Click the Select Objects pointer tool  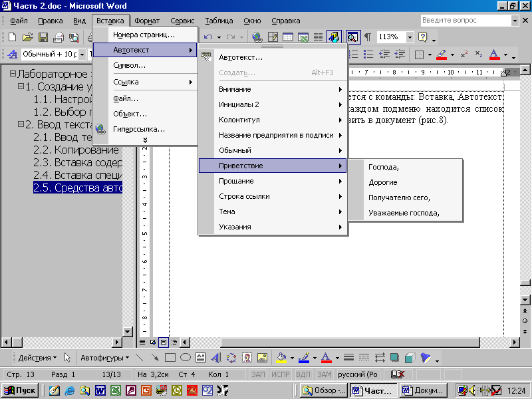pyautogui.click(x=67, y=358)
